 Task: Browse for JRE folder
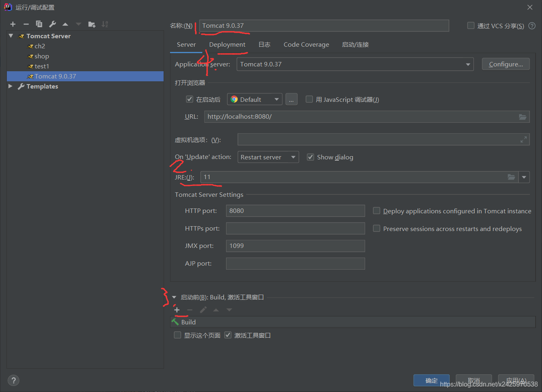[511, 177]
